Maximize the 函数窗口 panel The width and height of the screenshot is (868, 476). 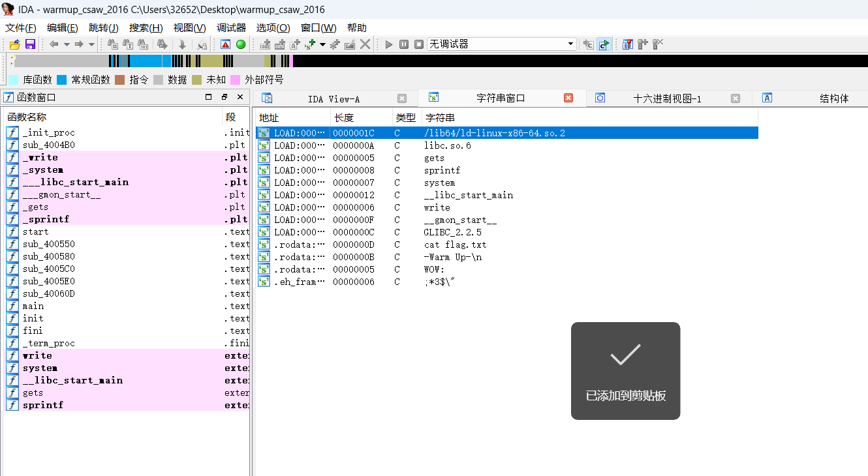(x=209, y=97)
